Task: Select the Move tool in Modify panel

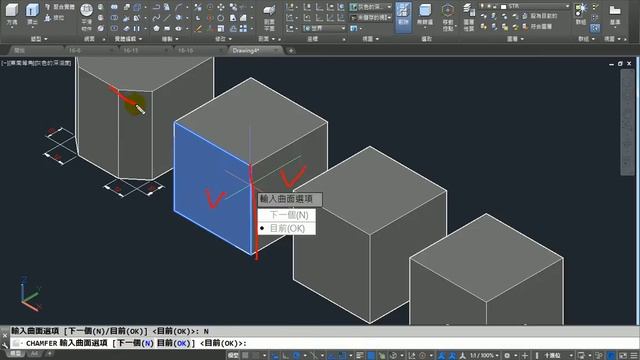Action: coord(221,7)
